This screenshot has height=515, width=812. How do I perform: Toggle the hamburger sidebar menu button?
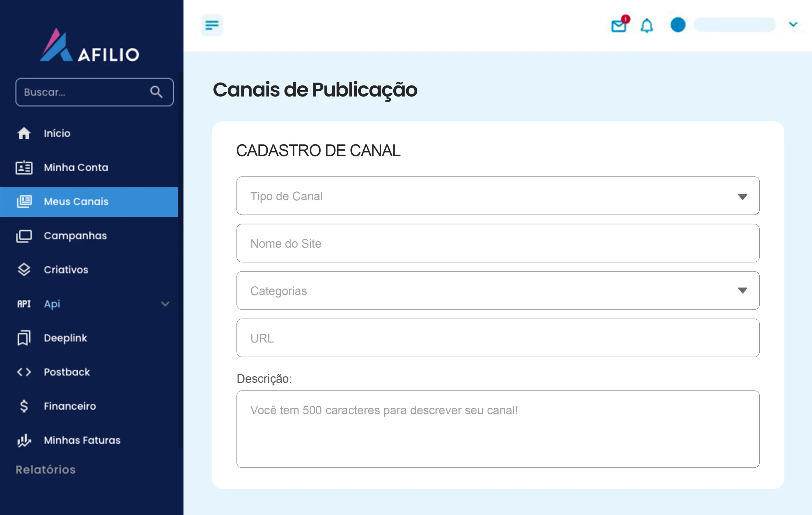[212, 25]
